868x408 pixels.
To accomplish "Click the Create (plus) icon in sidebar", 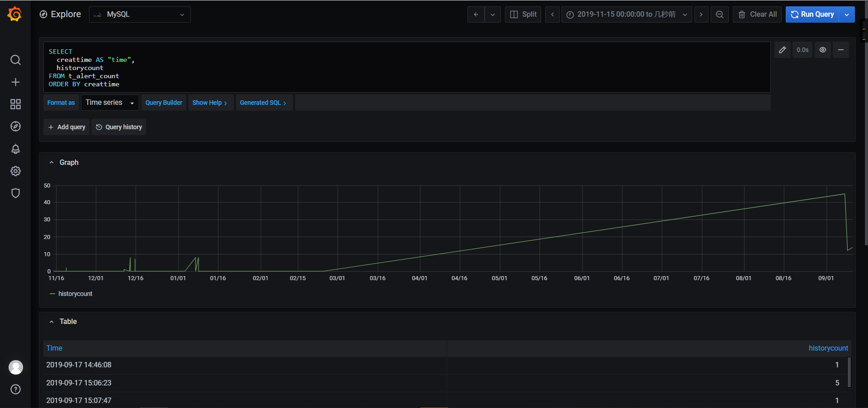I will [15, 82].
